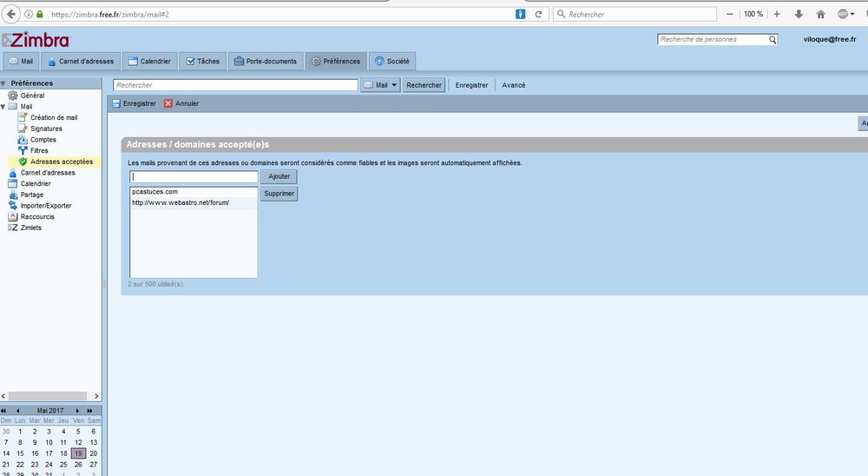Go to previous year in mini calendar
This screenshot has height=476, width=868.
pyautogui.click(x=3, y=411)
